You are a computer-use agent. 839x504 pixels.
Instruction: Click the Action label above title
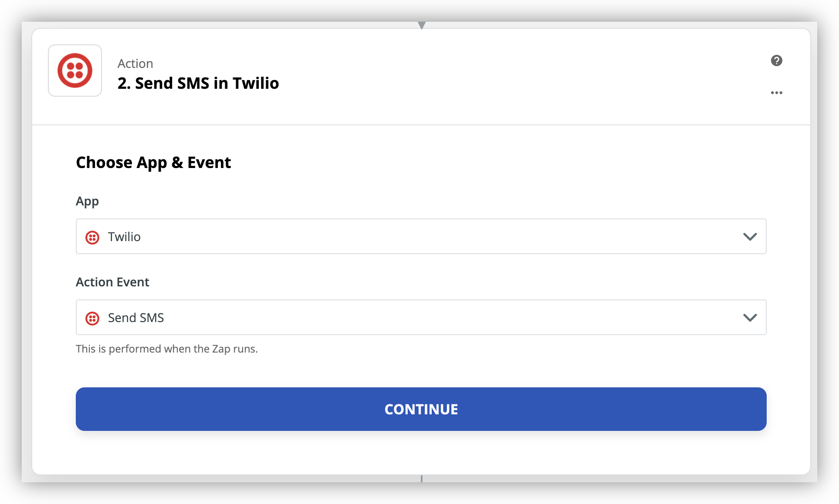tap(135, 64)
